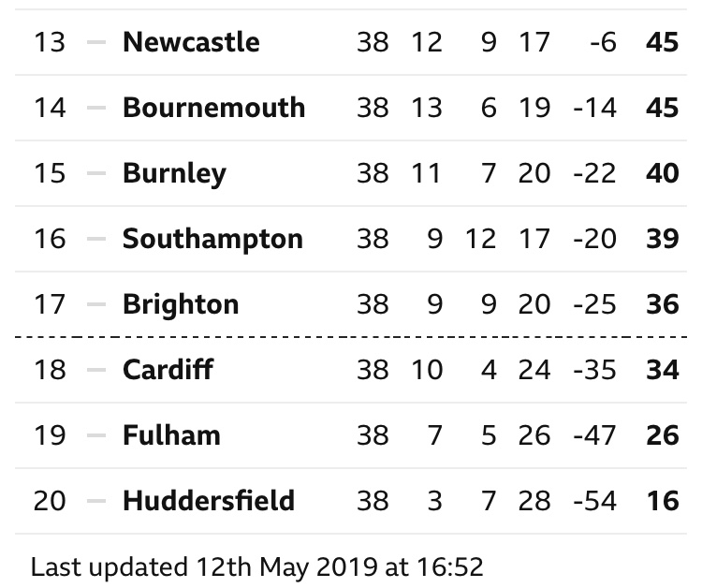Click the no-movement dash icon beside Newcastle
702x588 pixels.
pos(96,42)
